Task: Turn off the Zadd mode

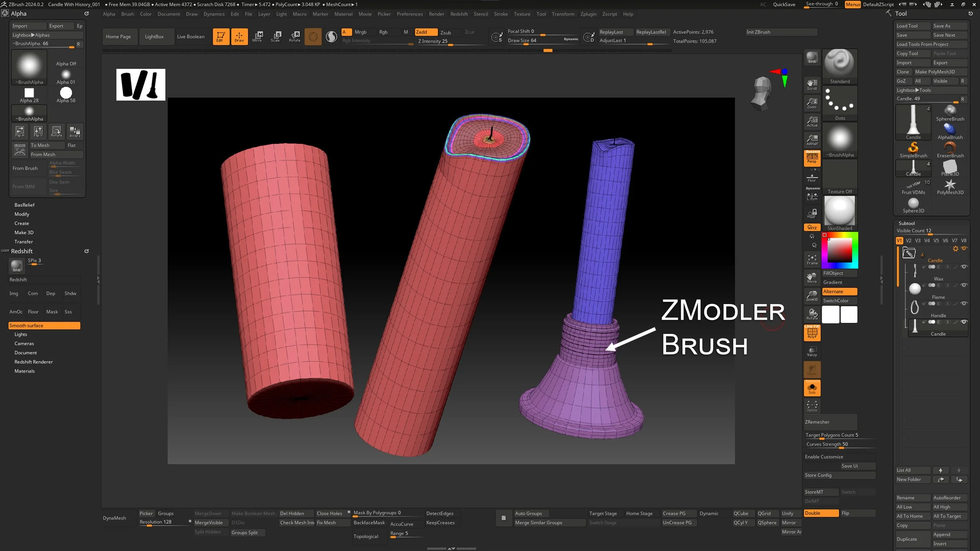Action: click(426, 32)
